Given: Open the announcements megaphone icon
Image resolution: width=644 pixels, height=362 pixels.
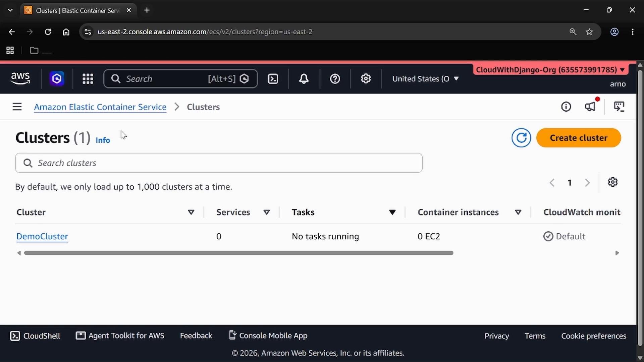Looking at the screenshot, I should coord(590,107).
